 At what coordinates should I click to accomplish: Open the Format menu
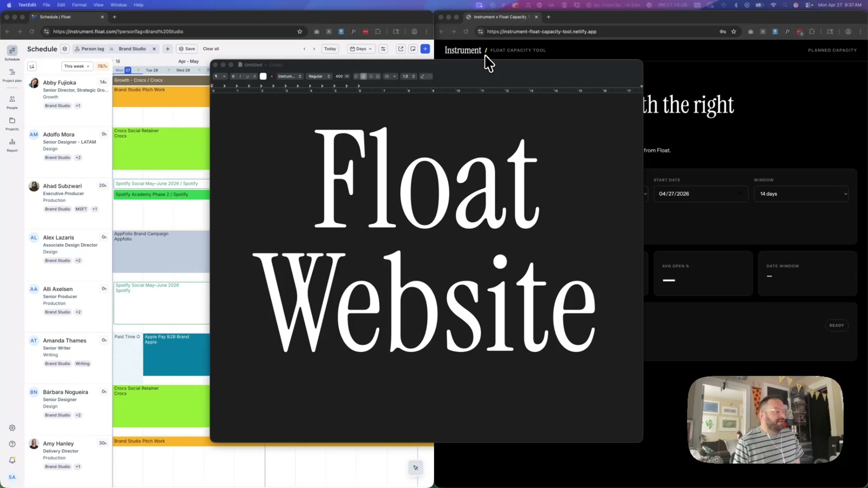click(x=79, y=5)
